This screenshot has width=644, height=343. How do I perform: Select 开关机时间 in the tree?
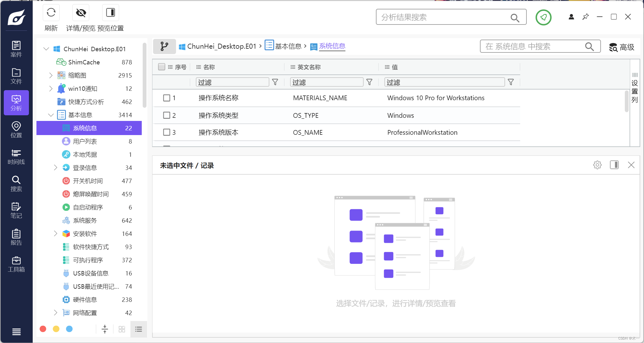(88, 181)
